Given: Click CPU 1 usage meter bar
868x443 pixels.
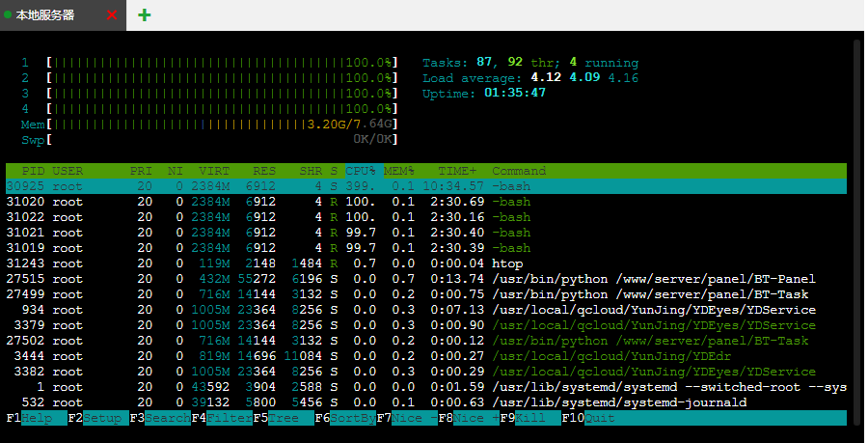Looking at the screenshot, I should click(223, 63).
